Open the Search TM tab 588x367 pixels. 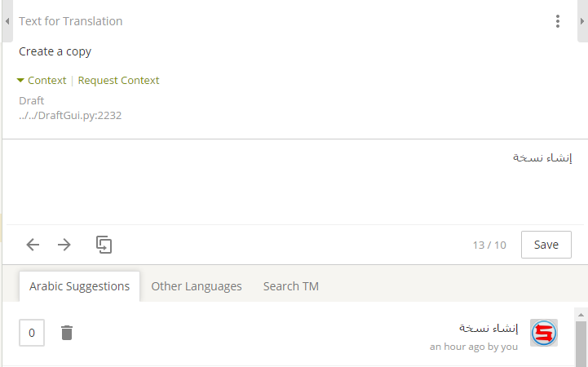click(x=290, y=286)
